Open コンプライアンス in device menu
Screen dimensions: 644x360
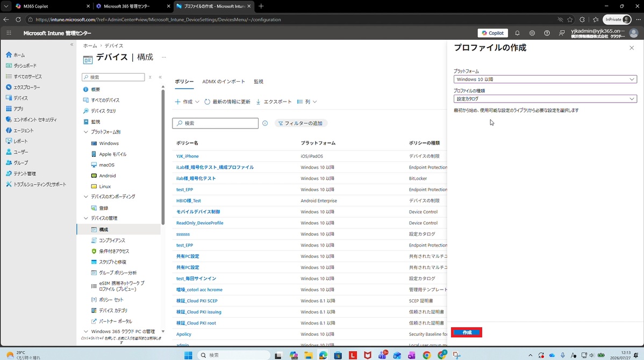point(108,240)
